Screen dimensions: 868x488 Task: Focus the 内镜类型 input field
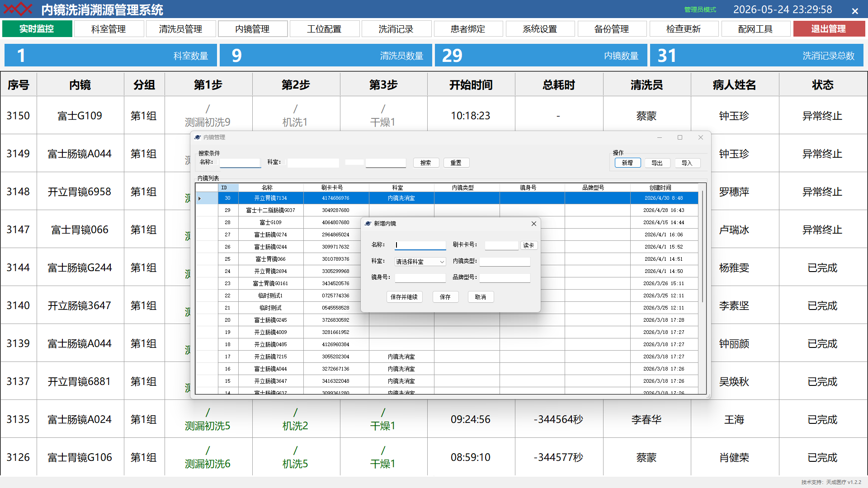505,262
